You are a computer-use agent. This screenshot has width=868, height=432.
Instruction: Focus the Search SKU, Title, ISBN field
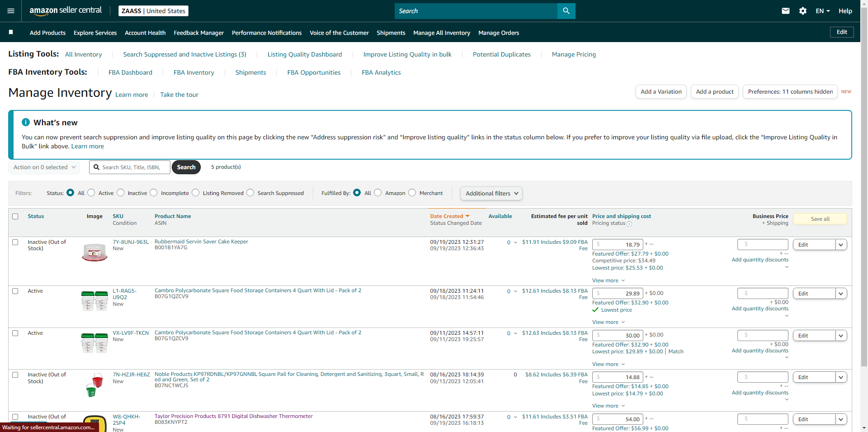[x=130, y=167]
